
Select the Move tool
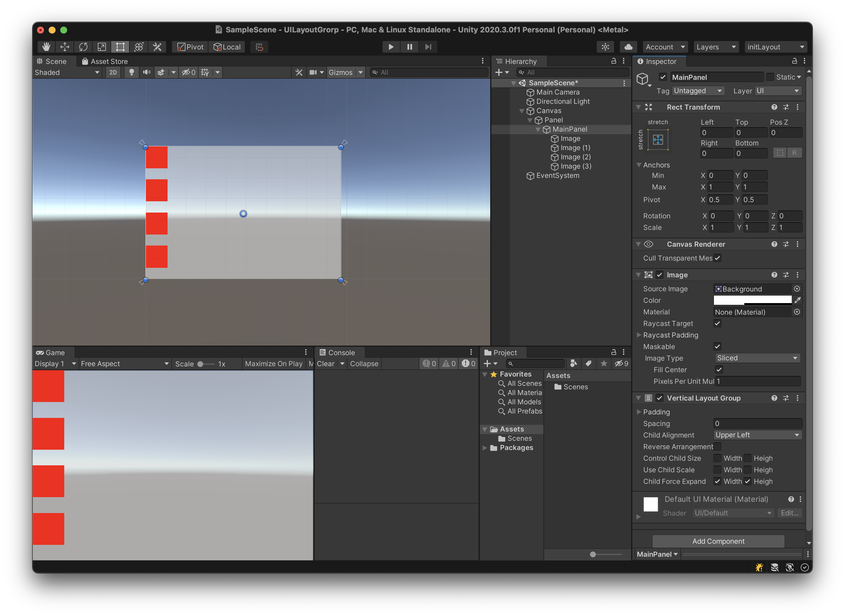pyautogui.click(x=64, y=47)
